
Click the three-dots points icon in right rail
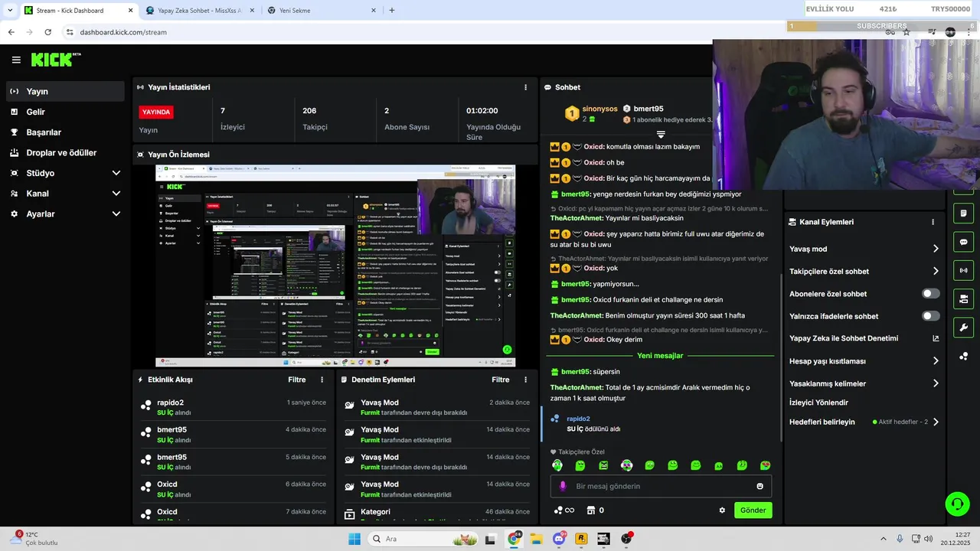click(963, 357)
